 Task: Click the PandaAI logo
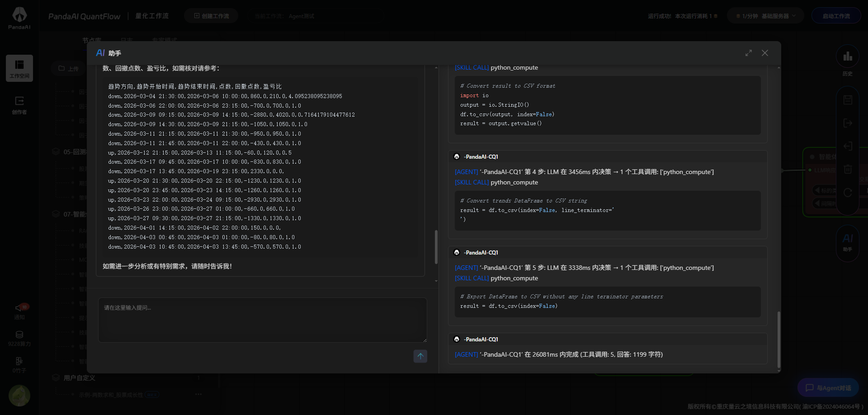click(x=19, y=18)
